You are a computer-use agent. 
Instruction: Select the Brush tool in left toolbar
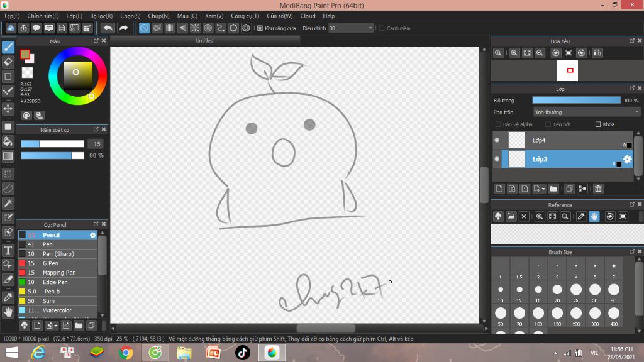[x=8, y=47]
